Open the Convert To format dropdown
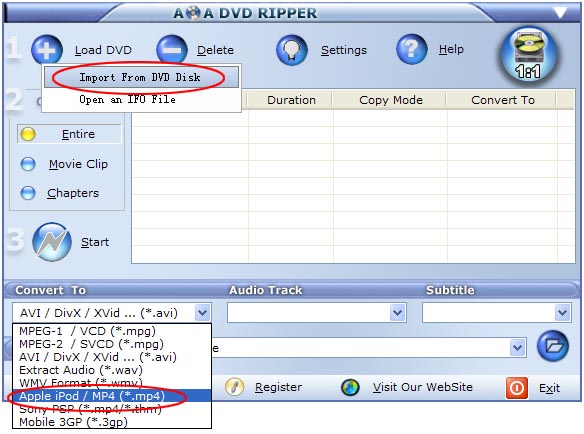Image resolution: width=584 pixels, height=434 pixels. (203, 313)
